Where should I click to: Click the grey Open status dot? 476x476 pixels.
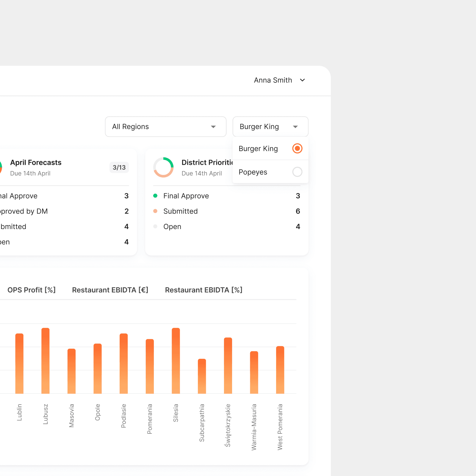pyautogui.click(x=155, y=227)
